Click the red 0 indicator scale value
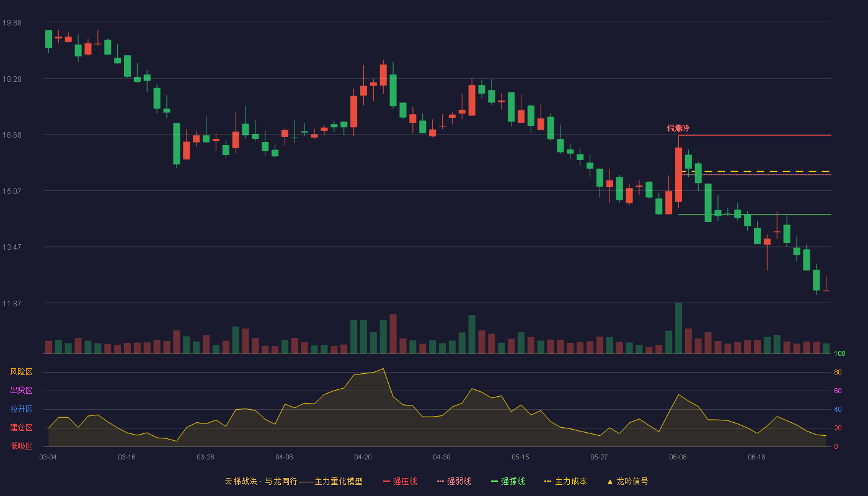The height and width of the screenshot is (496, 868). [x=836, y=446]
